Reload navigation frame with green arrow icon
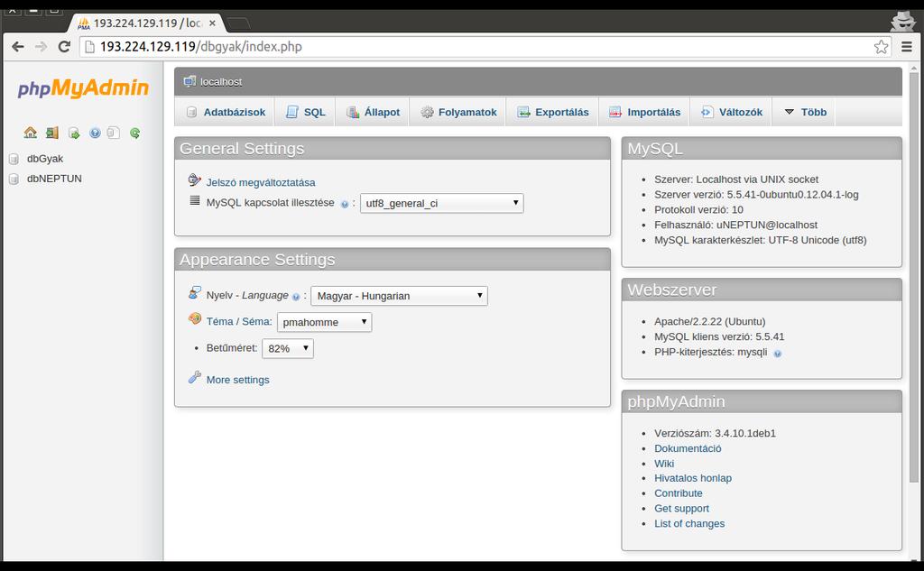924x571 pixels. 135,133
